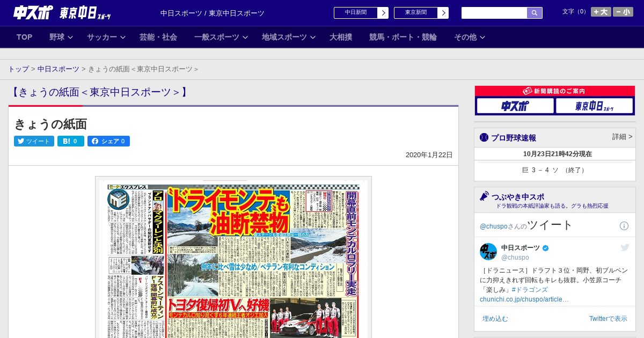Viewport: 644px width, 338px height.
Task: Open the Twitter info icon
Action: [x=624, y=226]
